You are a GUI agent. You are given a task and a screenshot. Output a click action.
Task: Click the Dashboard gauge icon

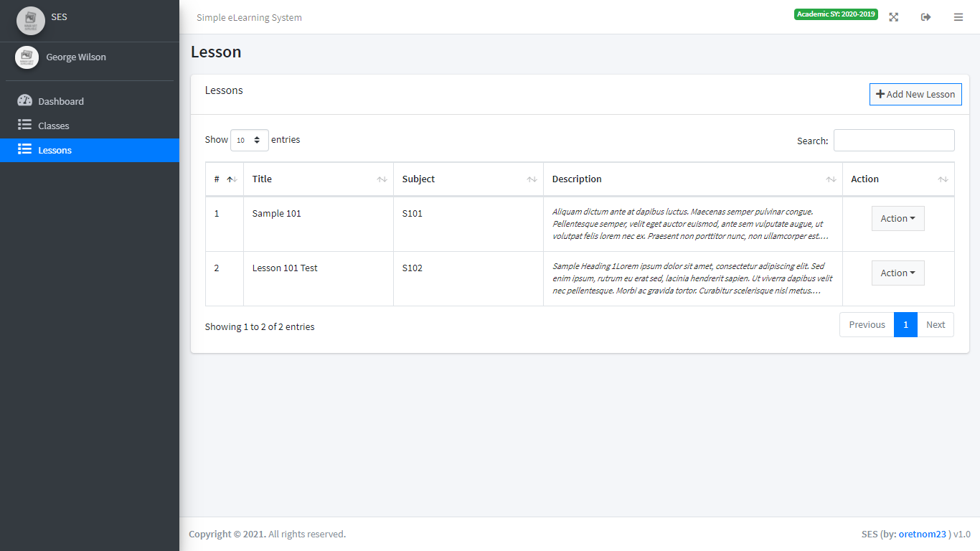(25, 101)
